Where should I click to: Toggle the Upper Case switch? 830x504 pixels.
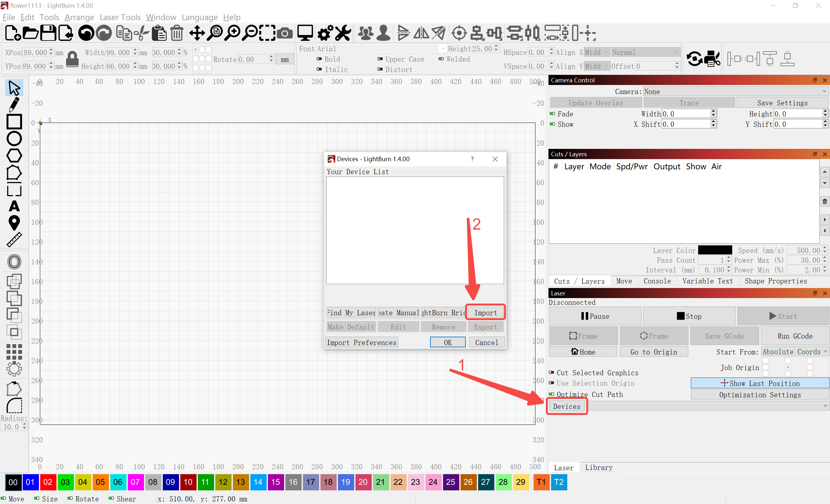[380, 59]
